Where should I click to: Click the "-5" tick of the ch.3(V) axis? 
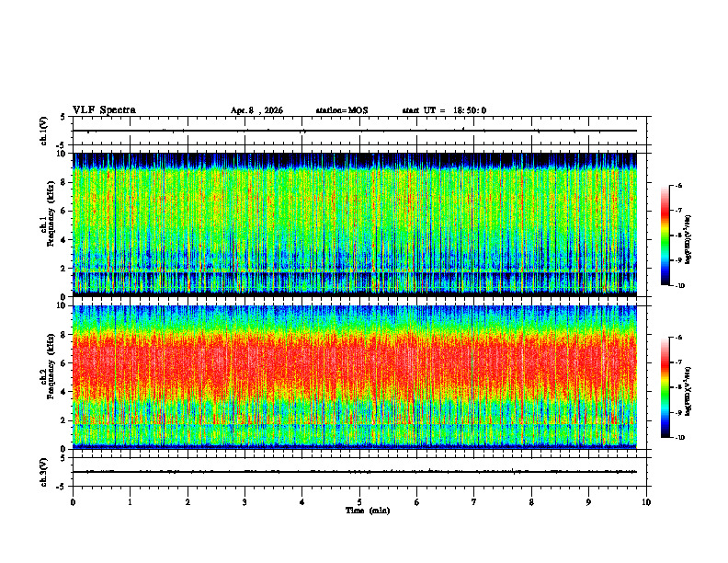pyautogui.click(x=63, y=487)
